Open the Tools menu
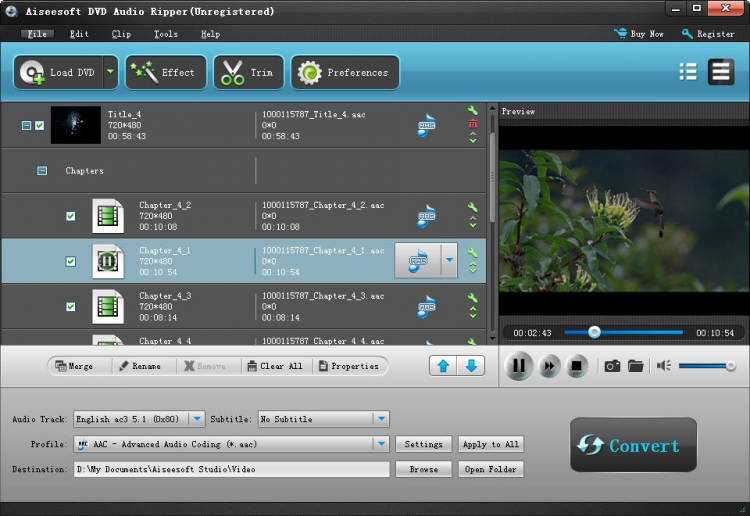This screenshot has height=516, width=750. coord(165,34)
